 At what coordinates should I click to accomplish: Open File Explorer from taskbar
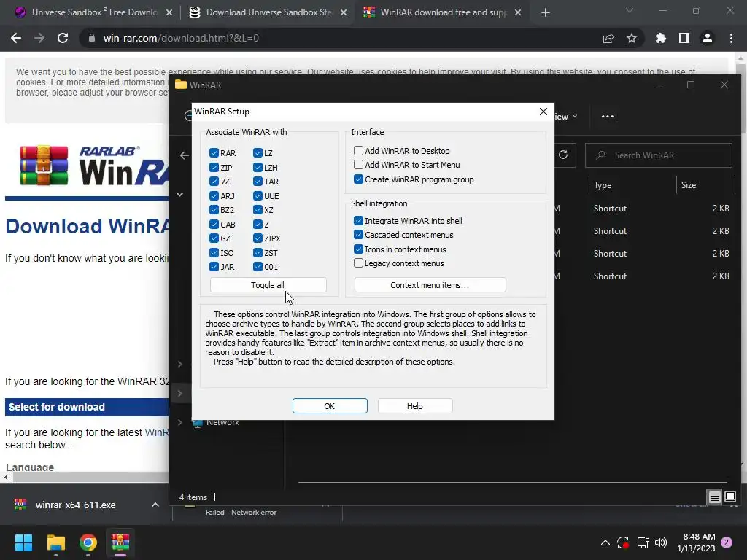pyautogui.click(x=55, y=542)
